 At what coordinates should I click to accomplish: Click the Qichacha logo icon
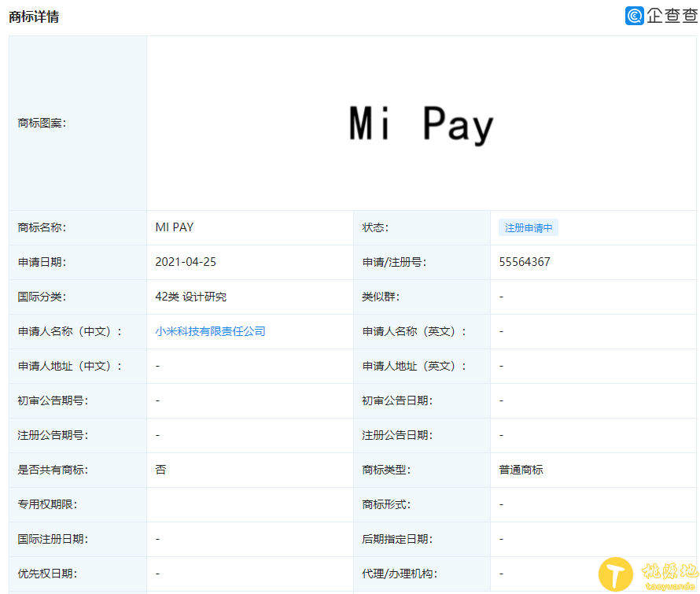point(634,16)
